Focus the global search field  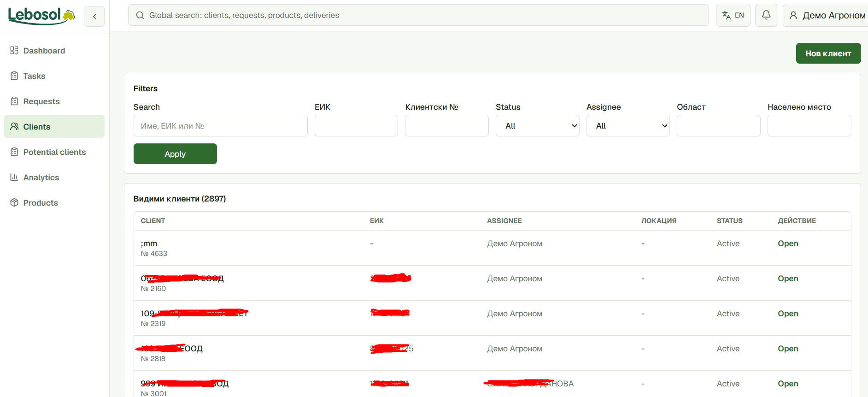[x=418, y=15]
